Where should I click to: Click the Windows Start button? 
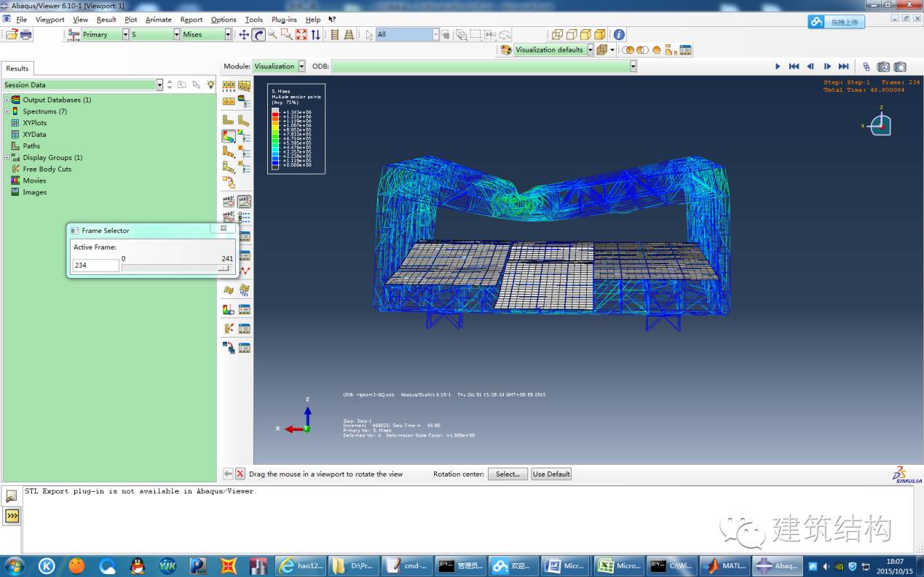[x=14, y=565]
